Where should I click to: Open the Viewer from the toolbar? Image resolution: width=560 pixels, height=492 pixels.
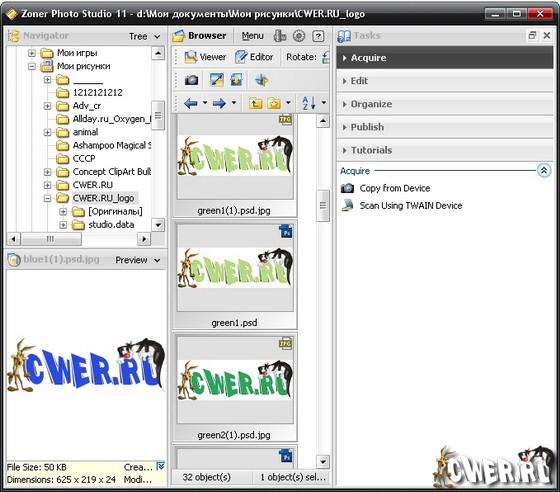(x=205, y=57)
